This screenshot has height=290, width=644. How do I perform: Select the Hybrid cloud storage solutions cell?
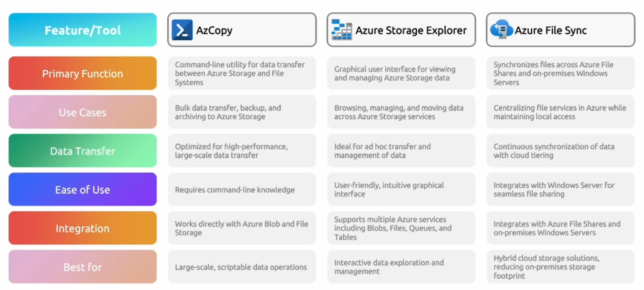pyautogui.click(x=560, y=267)
